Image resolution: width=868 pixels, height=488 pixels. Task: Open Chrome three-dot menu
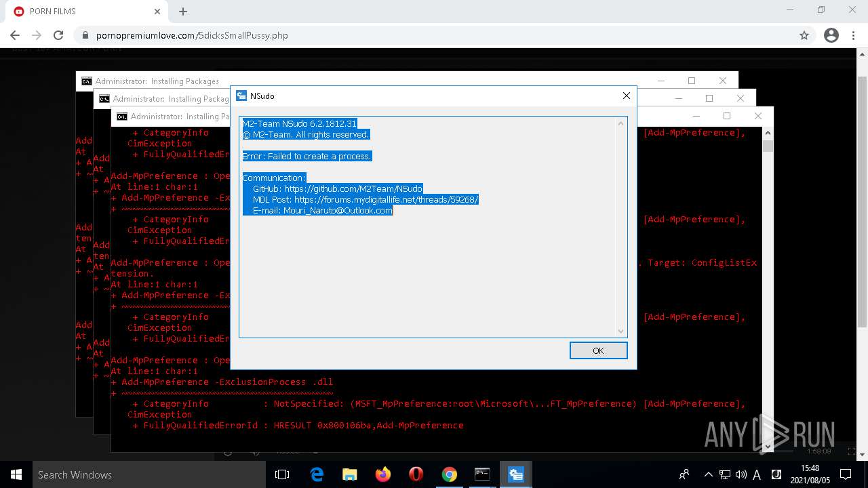[853, 35]
